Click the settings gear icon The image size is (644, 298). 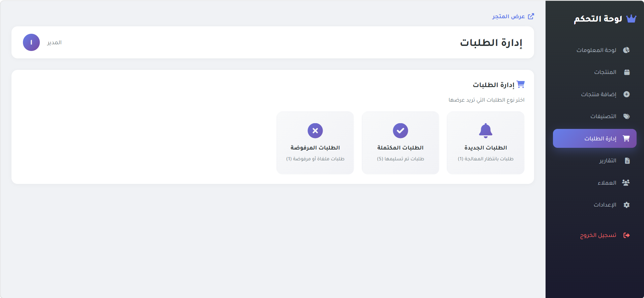point(626,205)
